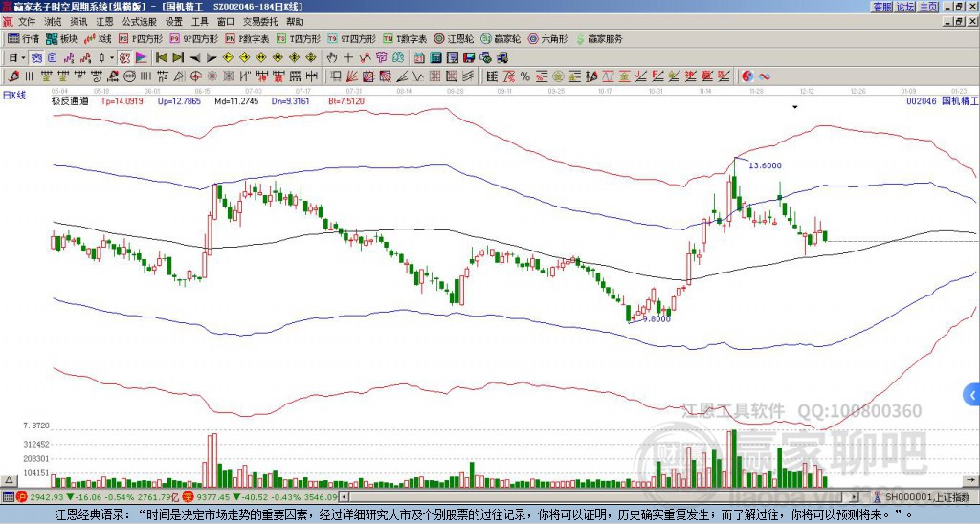This screenshot has height=524, width=980.
Task: Toggle the 权 adjusted-price button
Action: (x=124, y=58)
